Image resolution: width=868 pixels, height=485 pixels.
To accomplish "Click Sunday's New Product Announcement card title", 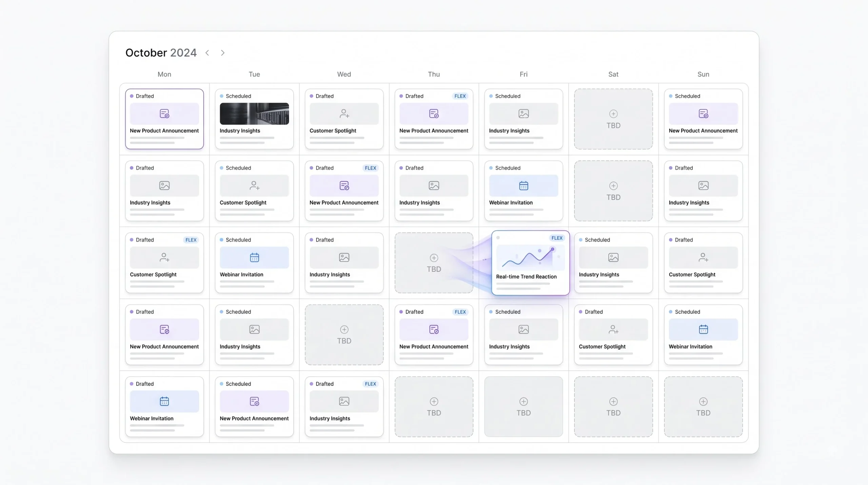I will [x=703, y=130].
